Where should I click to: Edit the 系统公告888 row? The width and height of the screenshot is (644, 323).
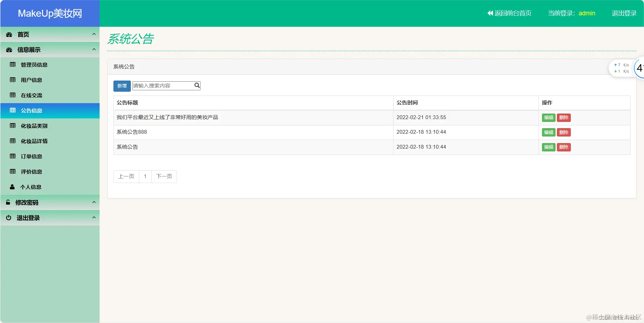(549, 132)
